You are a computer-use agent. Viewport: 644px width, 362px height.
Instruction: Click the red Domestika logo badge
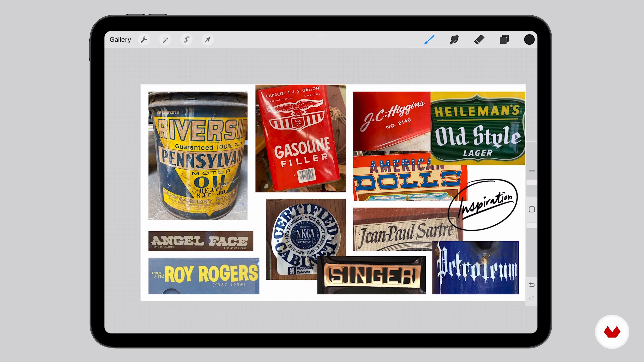pos(612,332)
